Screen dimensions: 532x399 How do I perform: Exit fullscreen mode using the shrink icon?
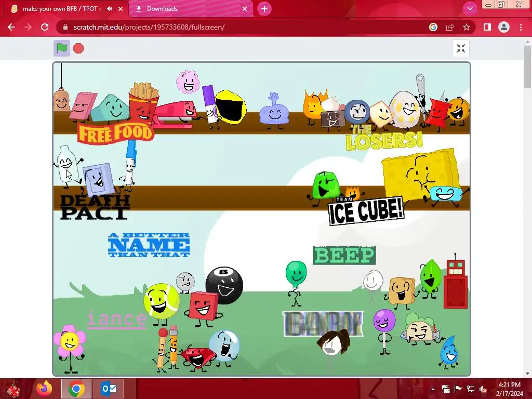(x=460, y=48)
